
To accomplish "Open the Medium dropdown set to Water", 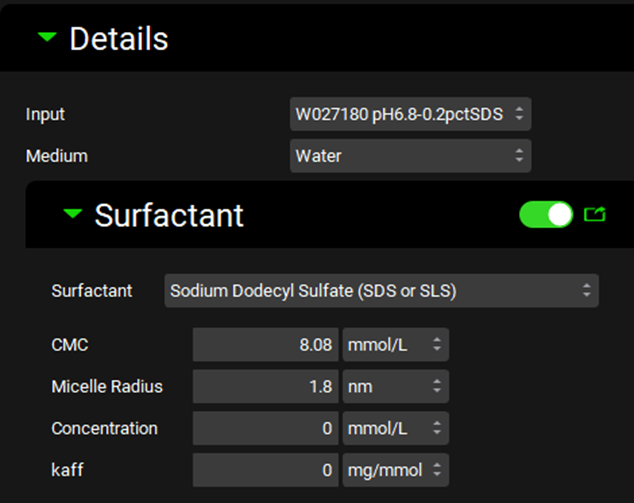I will click(x=410, y=155).
